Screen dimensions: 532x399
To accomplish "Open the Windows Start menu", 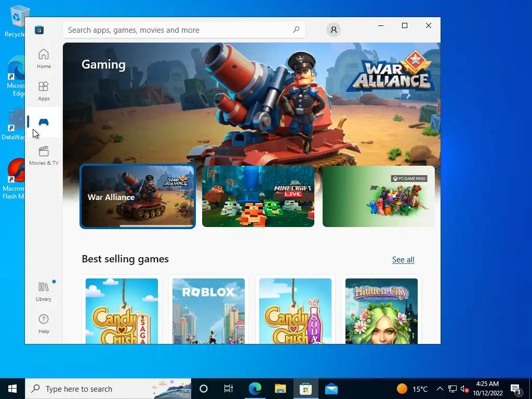I will point(12,389).
